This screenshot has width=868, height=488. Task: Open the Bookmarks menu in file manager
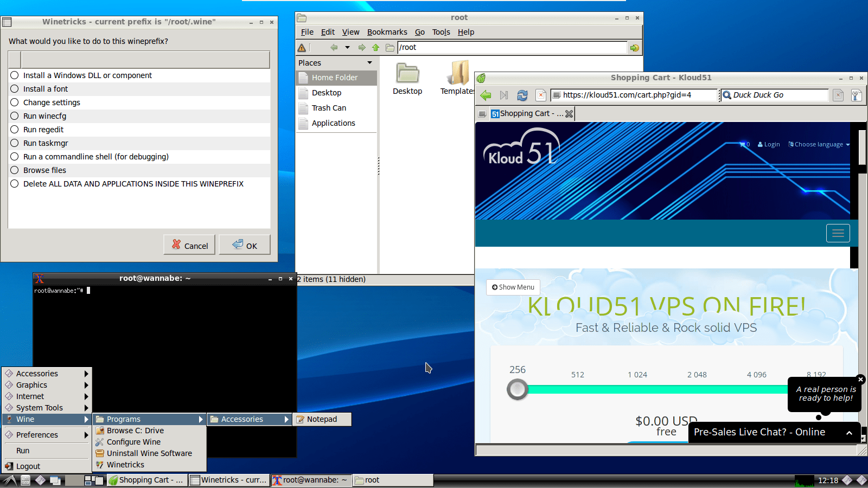point(387,32)
